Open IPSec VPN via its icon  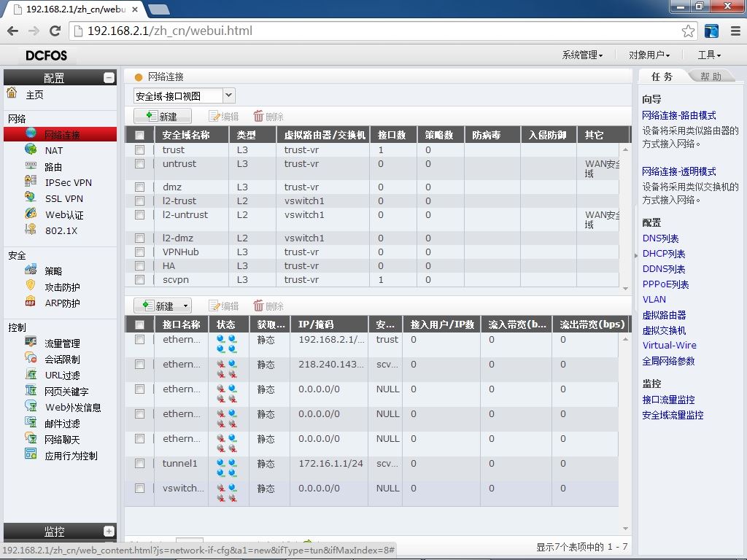(31, 182)
